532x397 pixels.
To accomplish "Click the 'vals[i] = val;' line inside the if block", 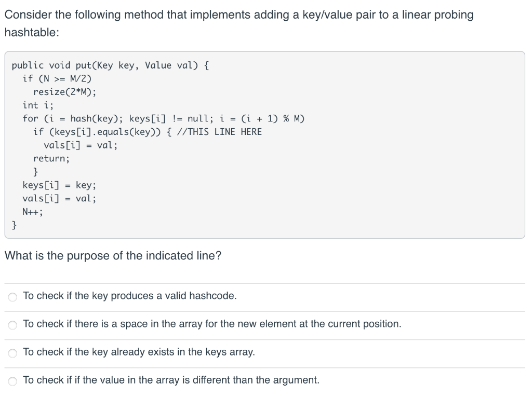I will pyautogui.click(x=81, y=145).
